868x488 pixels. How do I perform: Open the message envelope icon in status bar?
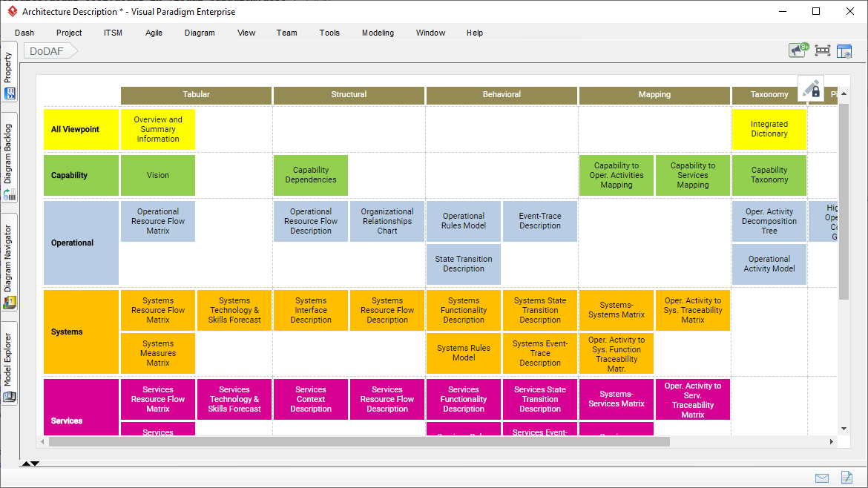pyautogui.click(x=822, y=478)
